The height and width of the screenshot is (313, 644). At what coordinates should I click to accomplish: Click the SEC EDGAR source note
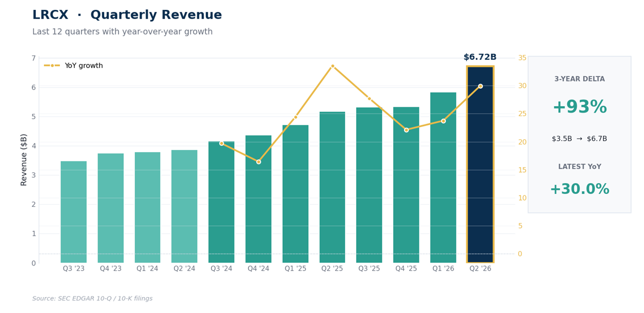(92, 299)
